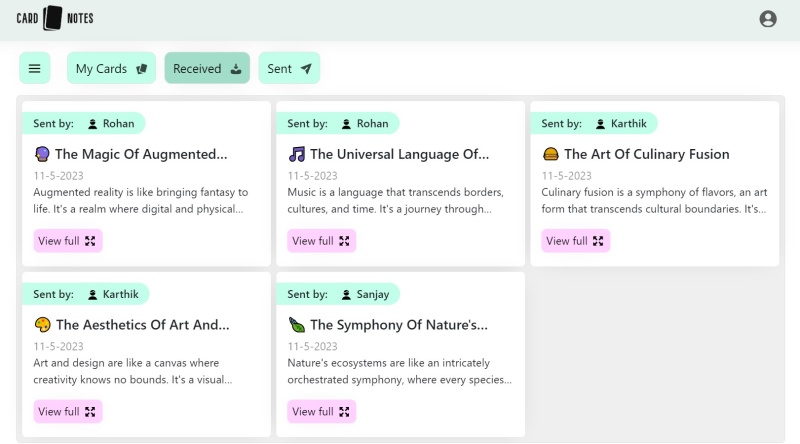This screenshot has height=444, width=800.
Task: Click the brain emoji on Augmented card
Action: (42, 154)
